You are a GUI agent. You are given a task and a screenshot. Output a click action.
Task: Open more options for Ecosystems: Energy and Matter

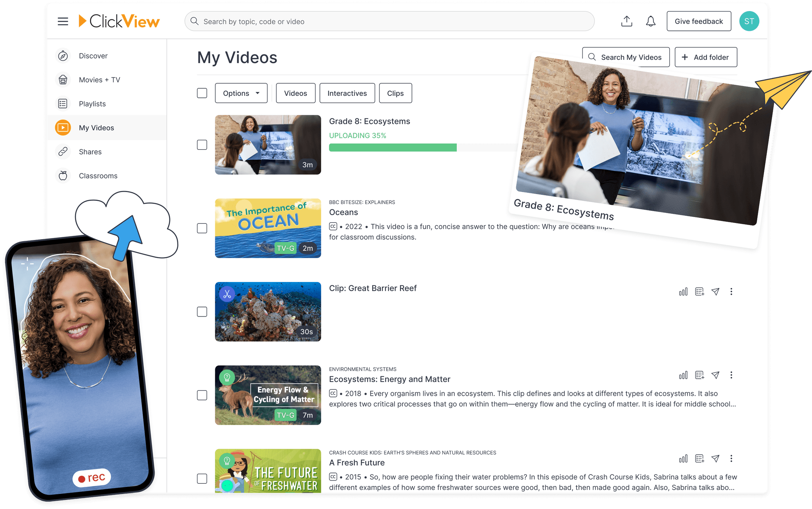[x=732, y=375]
